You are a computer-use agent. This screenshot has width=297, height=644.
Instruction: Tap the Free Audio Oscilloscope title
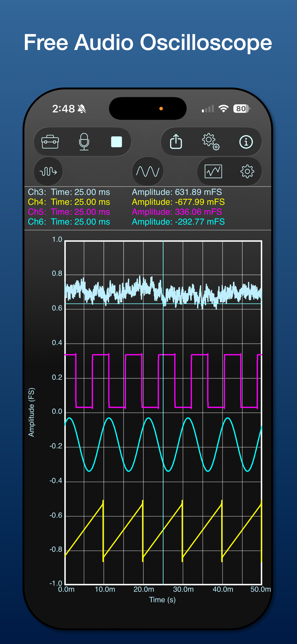coord(148,42)
